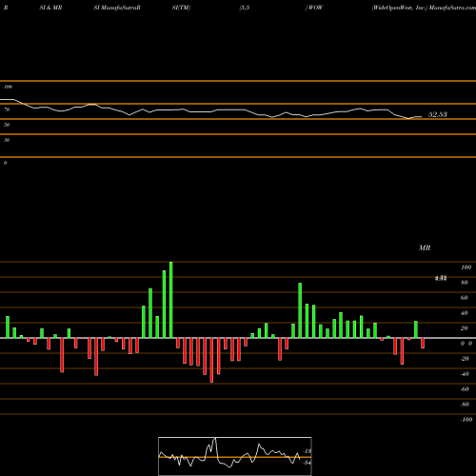Screen dimensions: 476x476
Task: Click the RSI axis label 30
Action: click(7, 140)
